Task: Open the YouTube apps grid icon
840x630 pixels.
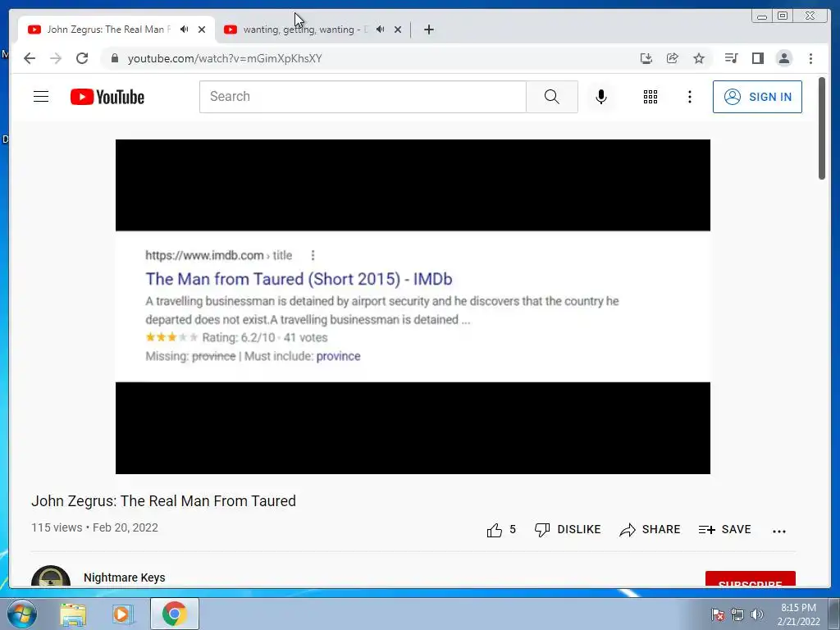Action: [x=651, y=97]
